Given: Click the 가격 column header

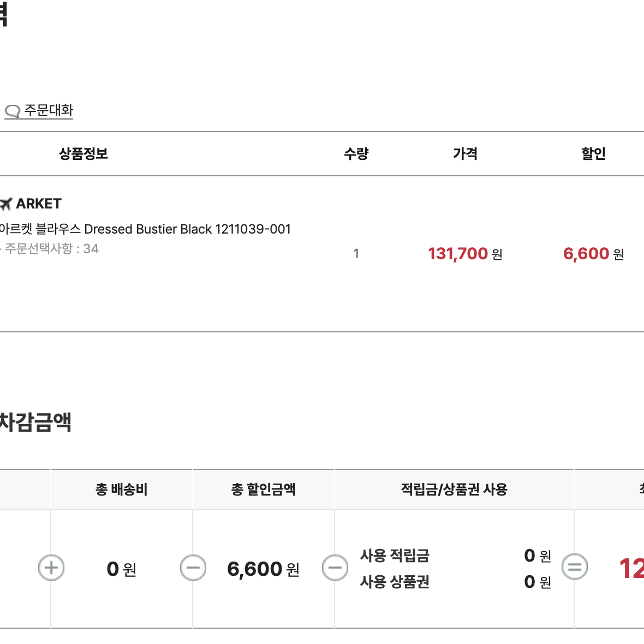Looking at the screenshot, I should 465,154.
